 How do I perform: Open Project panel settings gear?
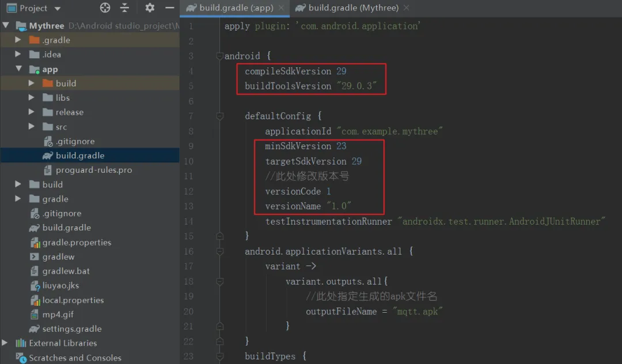150,7
